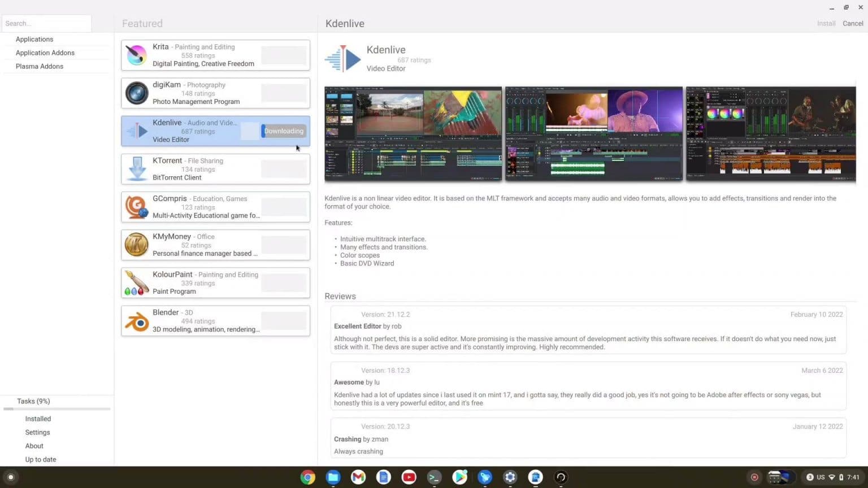The width and height of the screenshot is (868, 488).
Task: Cancel the Kdenlive installation
Action: tap(853, 23)
